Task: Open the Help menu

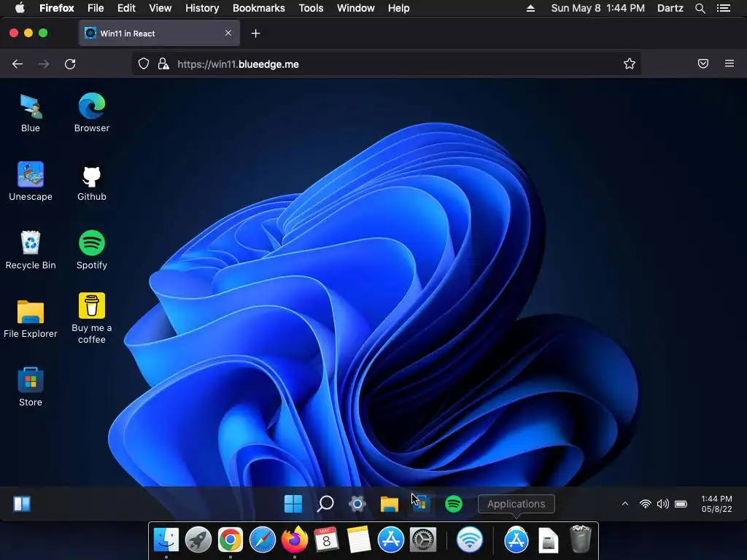Action: 399,8
